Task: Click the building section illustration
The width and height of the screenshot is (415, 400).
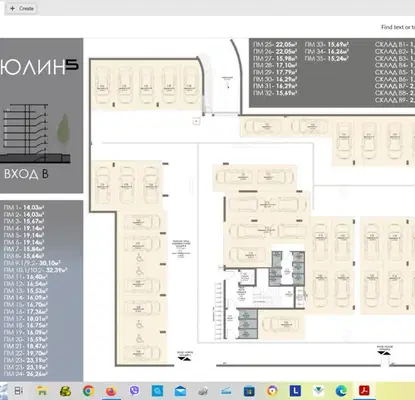Action: pyautogui.click(x=36, y=133)
